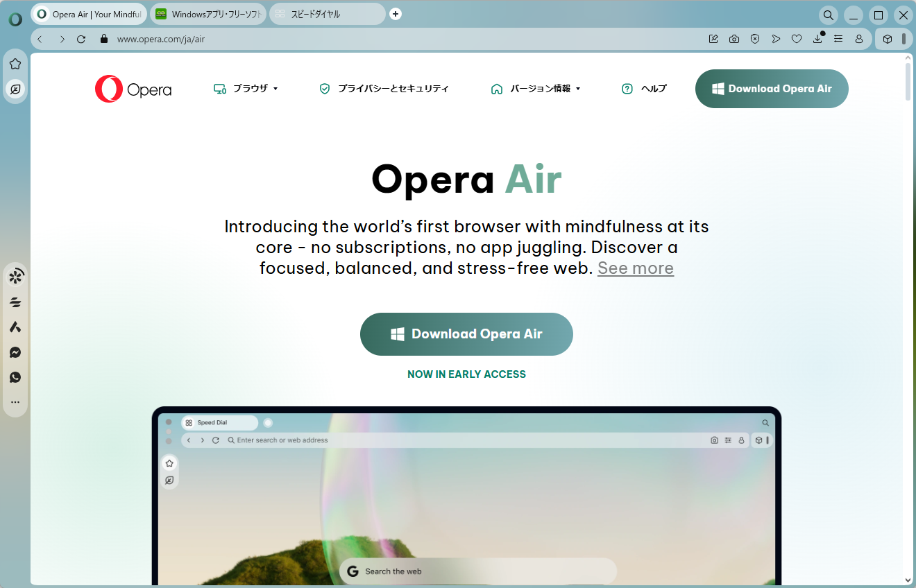Add this page to favorites with the heart icon
Viewport: 916px width, 588px height.
pyautogui.click(x=797, y=39)
